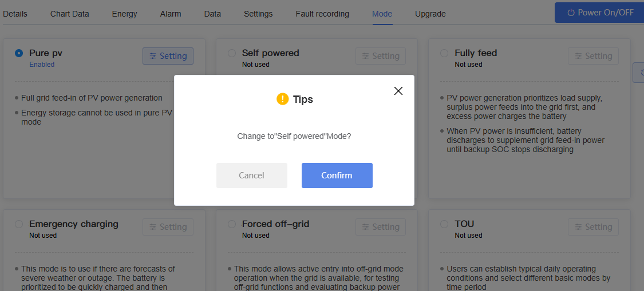Open the Chart Data tab
The image size is (644, 291).
pyautogui.click(x=70, y=14)
